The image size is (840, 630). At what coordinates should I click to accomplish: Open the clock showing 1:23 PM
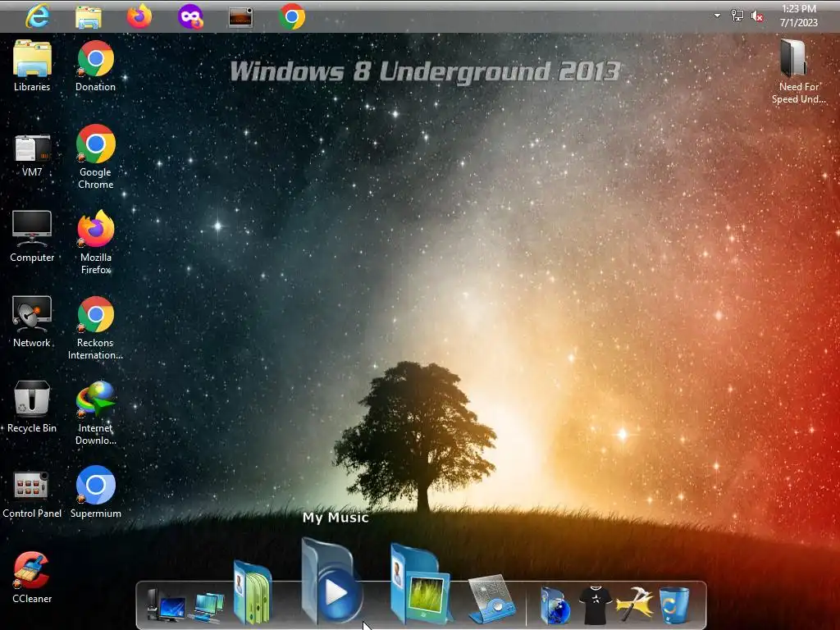[x=799, y=16]
